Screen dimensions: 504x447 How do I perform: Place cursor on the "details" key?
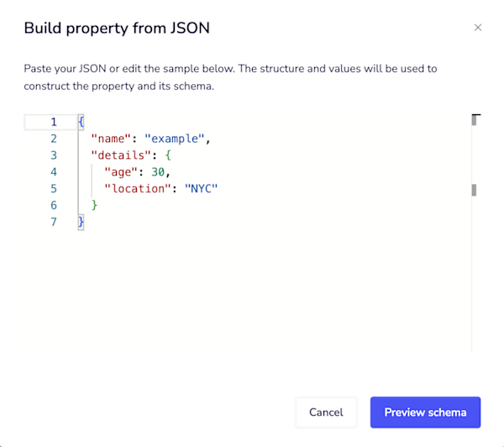coord(121,155)
